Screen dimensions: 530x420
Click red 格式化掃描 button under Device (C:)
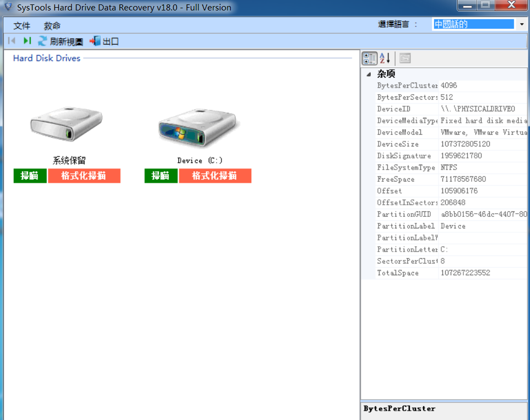coord(215,176)
